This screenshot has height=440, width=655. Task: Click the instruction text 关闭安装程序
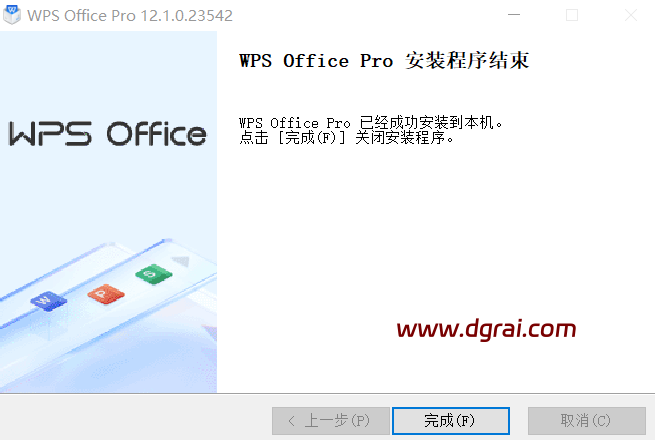point(400,137)
